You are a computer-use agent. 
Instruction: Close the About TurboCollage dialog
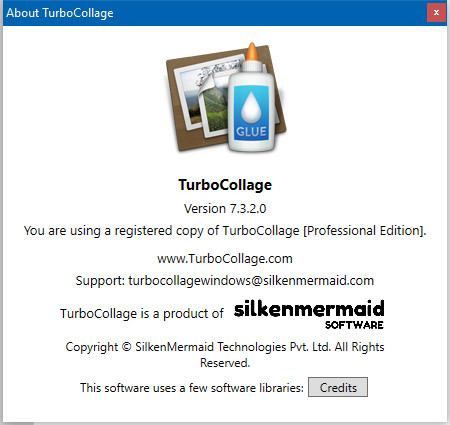436,13
